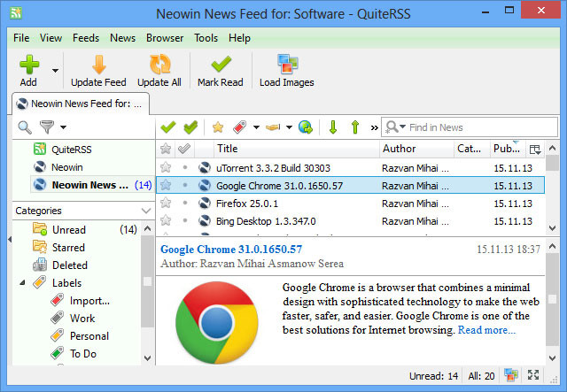Open the feeds filter dropdown arrow
Screen dimensions: 567x392
[63, 127]
